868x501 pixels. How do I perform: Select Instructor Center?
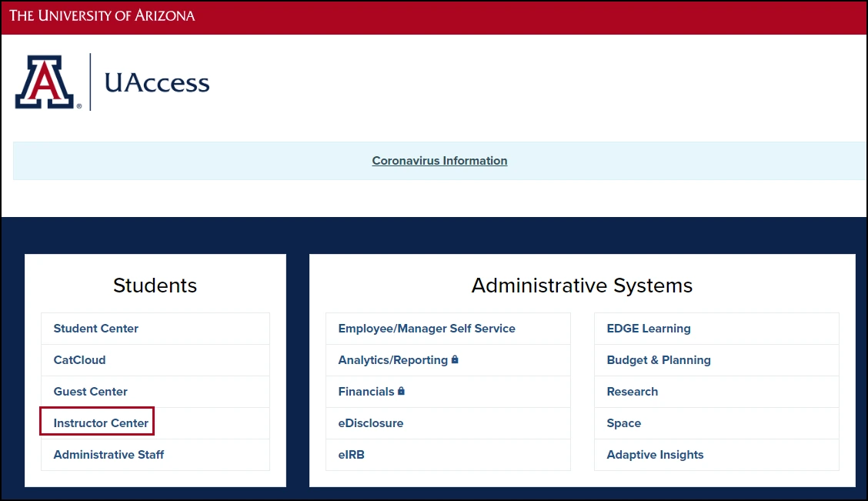click(x=101, y=423)
